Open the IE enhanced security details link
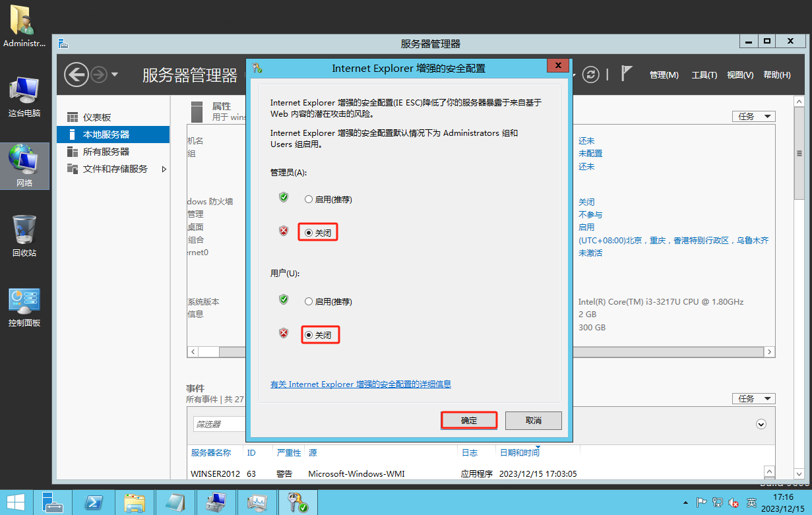The width and height of the screenshot is (812, 515). tap(361, 384)
